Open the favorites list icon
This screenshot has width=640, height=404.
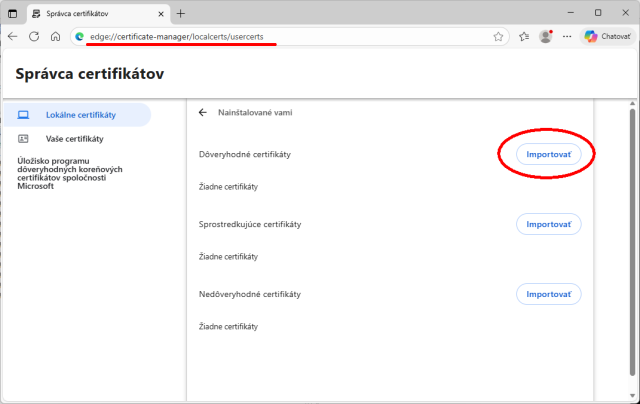click(524, 36)
